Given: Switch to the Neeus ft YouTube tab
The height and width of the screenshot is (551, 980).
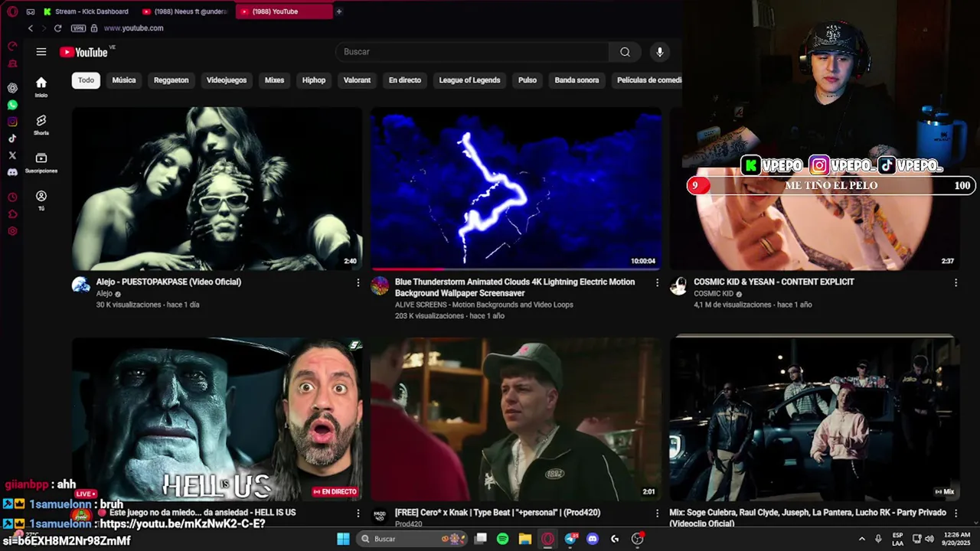Looking at the screenshot, I should 186,11.
